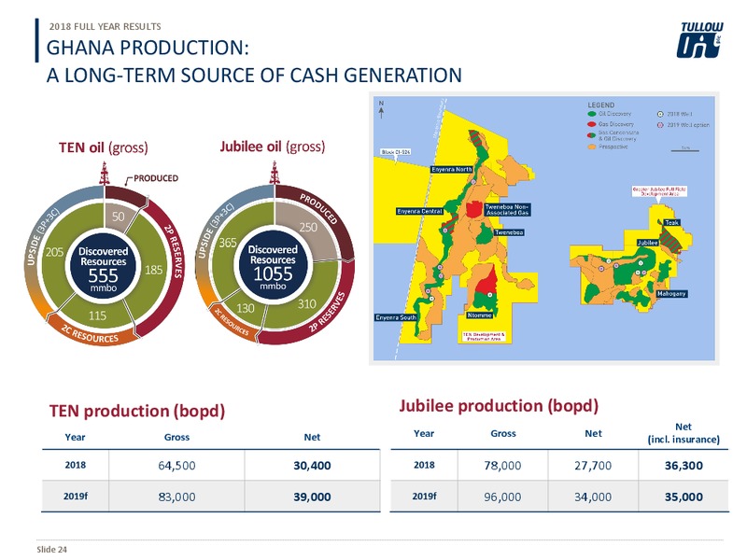Screen dimensions: 747x560
Task: Click the '205' segment value in TEN chart
Action: point(54,252)
